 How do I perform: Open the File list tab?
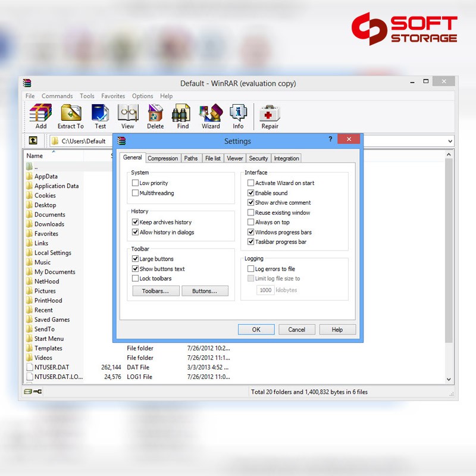(x=213, y=158)
